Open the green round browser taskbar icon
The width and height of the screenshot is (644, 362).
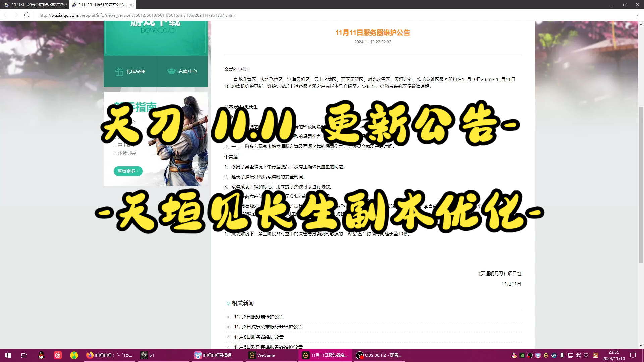click(x=74, y=355)
